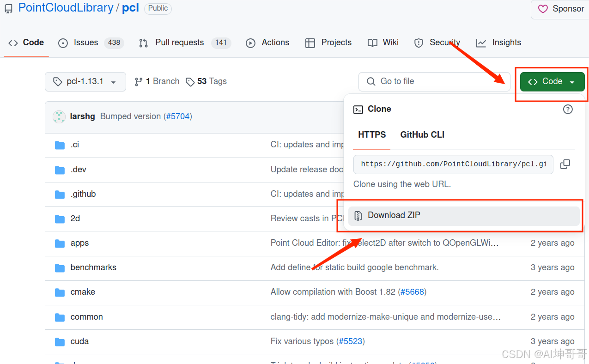Open the Wiki tab
Screen dimensions: 589x364
tap(383, 42)
